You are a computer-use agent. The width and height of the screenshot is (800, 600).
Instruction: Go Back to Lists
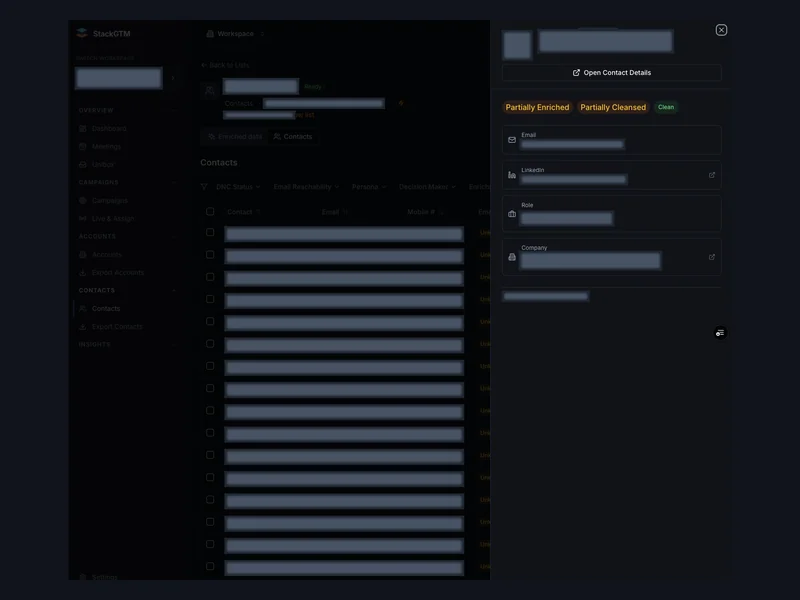225,65
